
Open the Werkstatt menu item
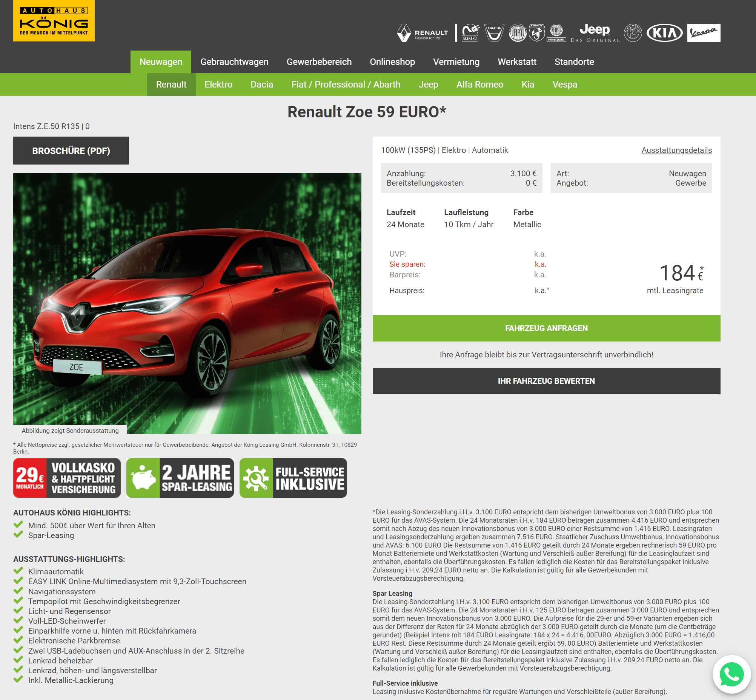516,62
